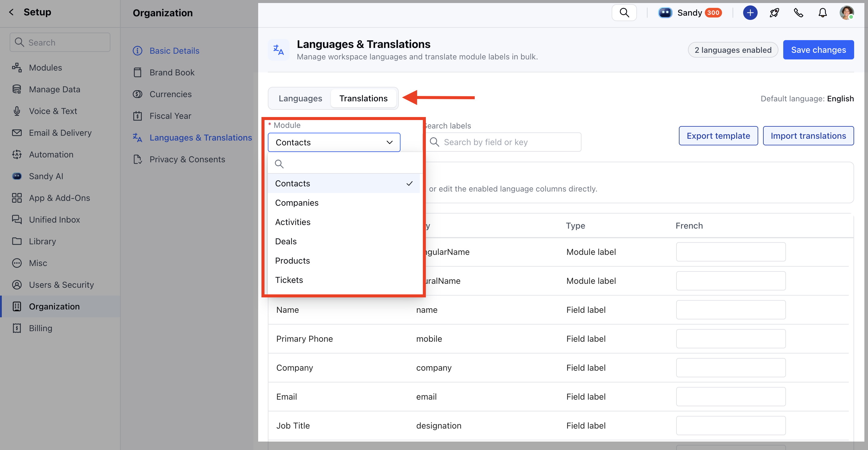Click Import translations button
The width and height of the screenshot is (868, 450).
pyautogui.click(x=808, y=136)
